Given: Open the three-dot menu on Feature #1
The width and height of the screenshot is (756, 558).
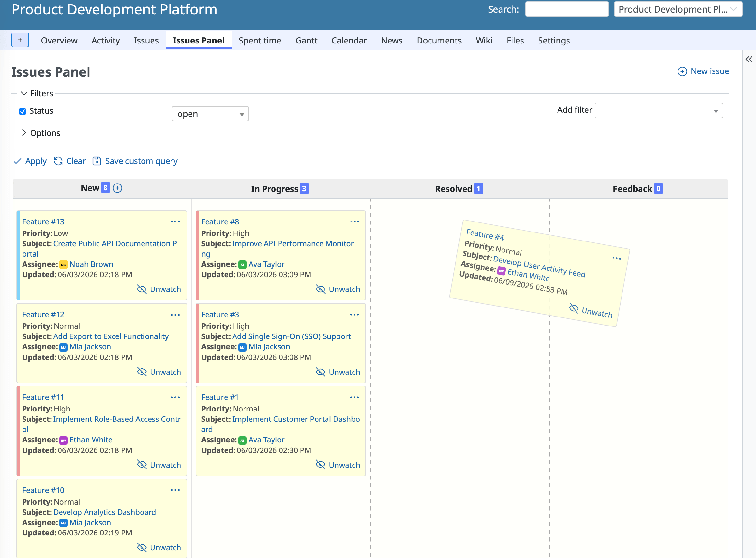Looking at the screenshot, I should point(355,397).
